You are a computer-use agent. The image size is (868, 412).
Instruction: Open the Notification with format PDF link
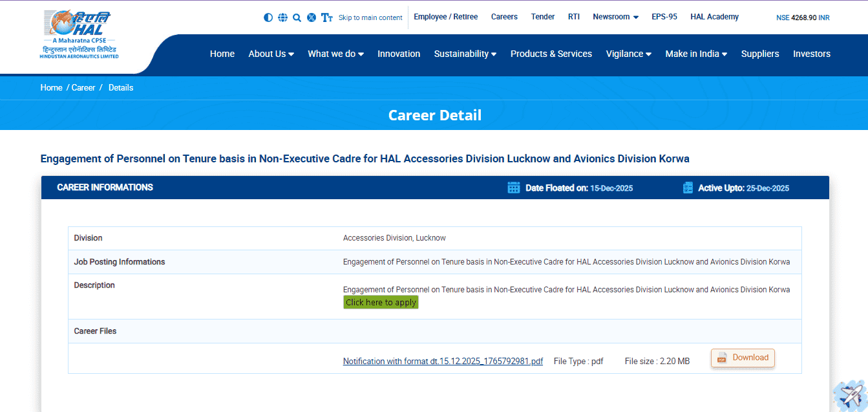point(442,361)
